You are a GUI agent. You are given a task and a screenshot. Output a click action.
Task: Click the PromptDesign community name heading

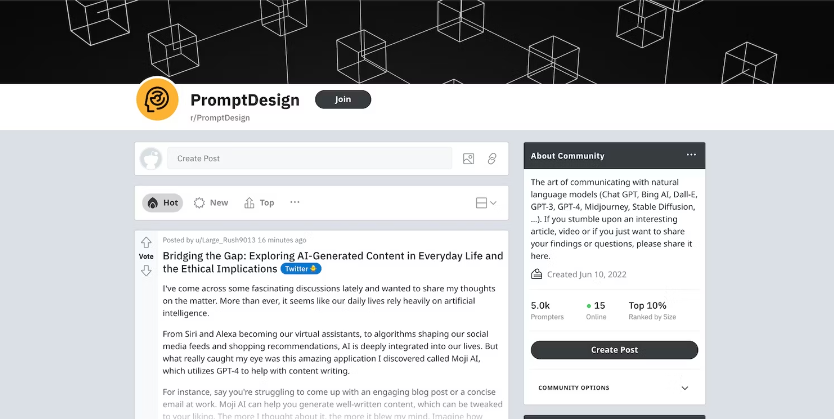click(246, 99)
